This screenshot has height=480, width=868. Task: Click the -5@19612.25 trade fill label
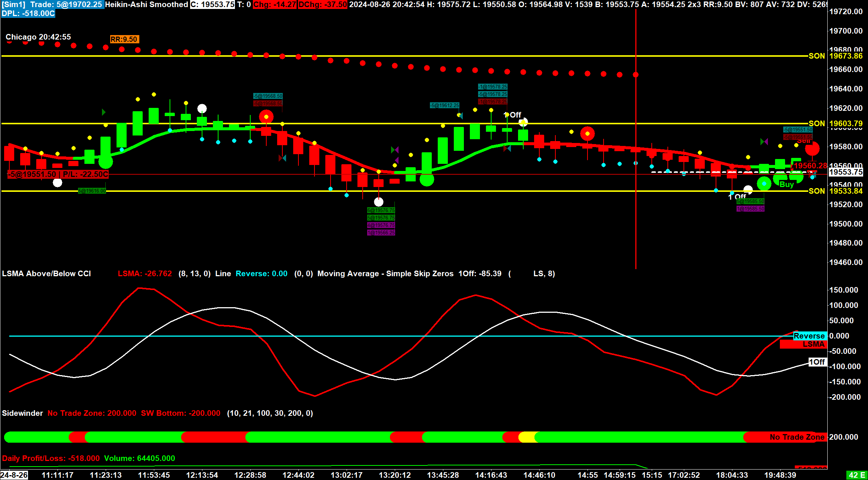[444, 106]
